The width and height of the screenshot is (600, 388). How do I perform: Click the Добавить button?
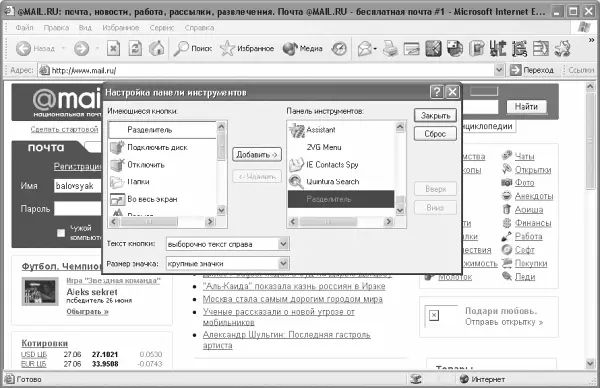tap(257, 155)
